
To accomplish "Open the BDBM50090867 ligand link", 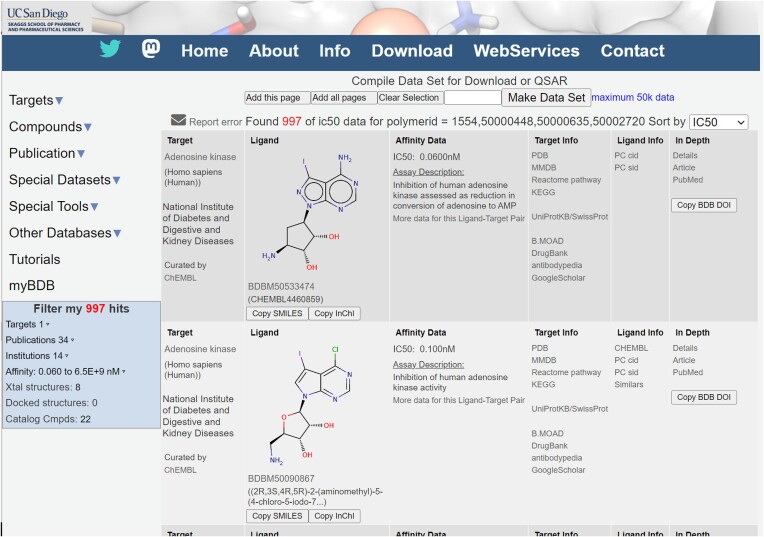I will (281, 479).
